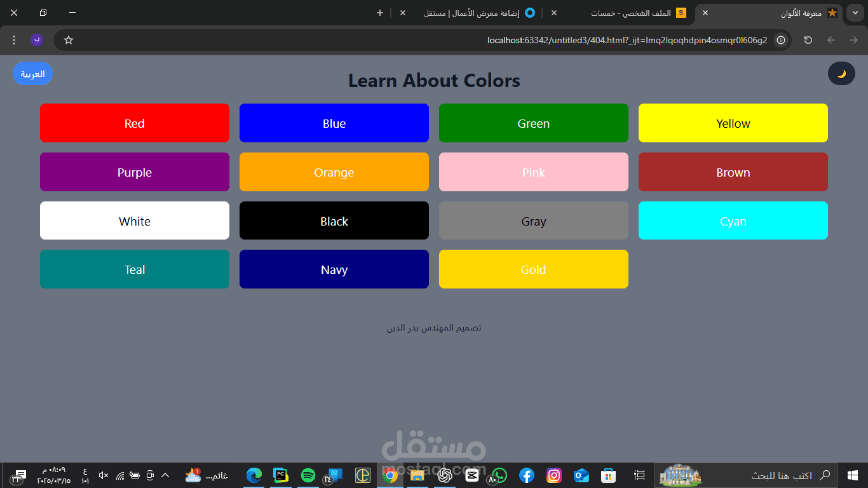Pick the Navy color card

[334, 269]
